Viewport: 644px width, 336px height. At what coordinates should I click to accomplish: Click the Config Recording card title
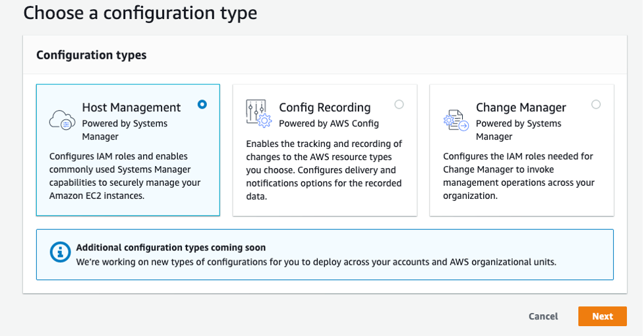point(324,107)
